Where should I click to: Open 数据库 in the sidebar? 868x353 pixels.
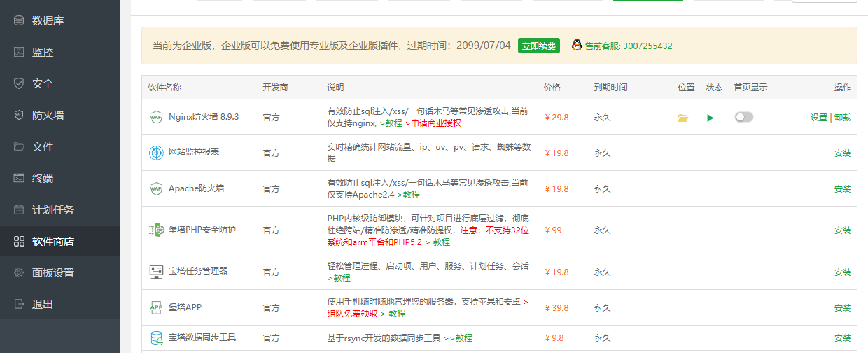coord(48,20)
